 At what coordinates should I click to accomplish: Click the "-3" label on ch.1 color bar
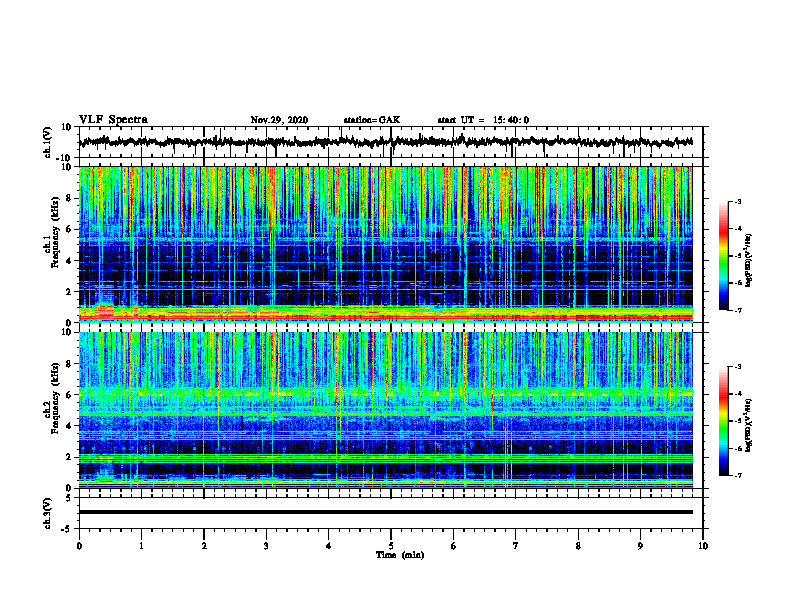click(737, 201)
